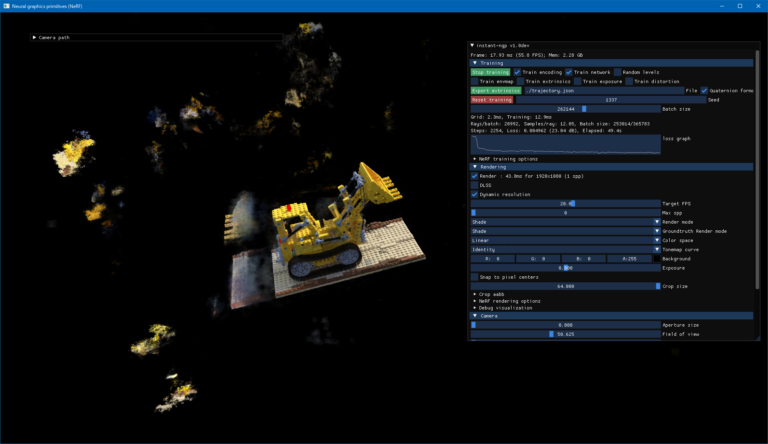Expand the Crop aabb item
768x444 pixels.
[475, 294]
